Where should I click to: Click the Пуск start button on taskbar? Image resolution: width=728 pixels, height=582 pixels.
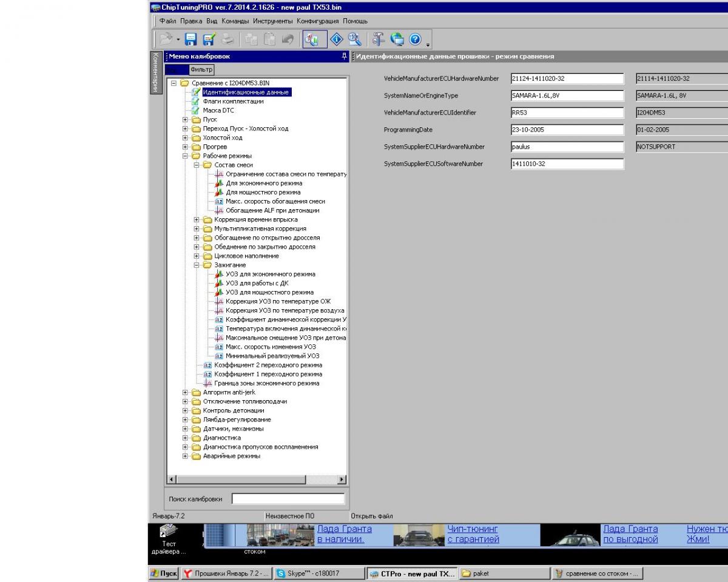pyautogui.click(x=163, y=574)
